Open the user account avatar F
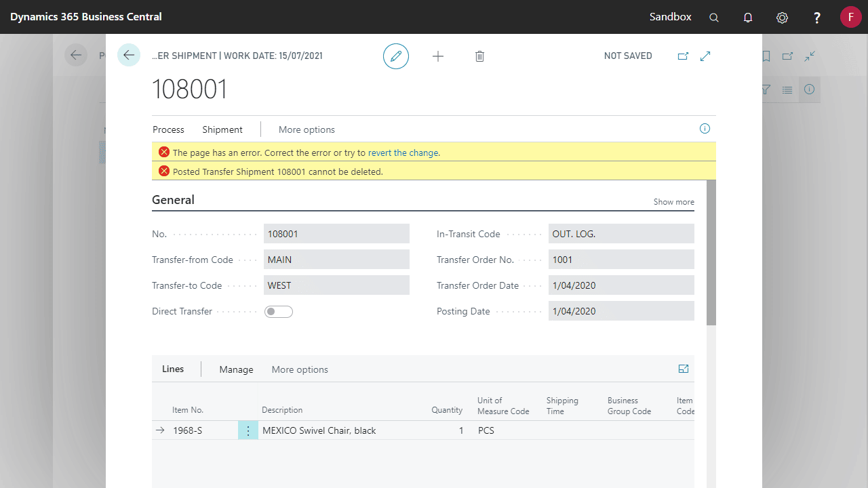Screen dimensions: 868x488 coord(850,17)
